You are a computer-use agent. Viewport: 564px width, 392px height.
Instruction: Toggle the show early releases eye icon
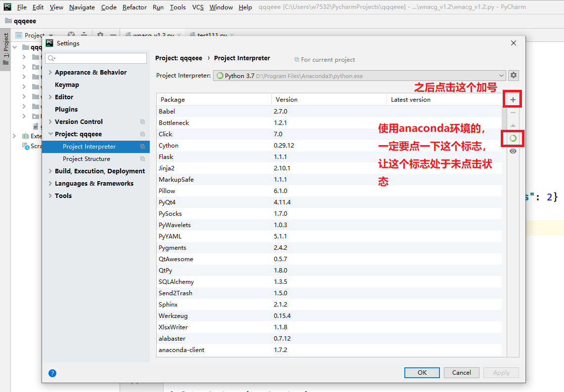(x=513, y=151)
